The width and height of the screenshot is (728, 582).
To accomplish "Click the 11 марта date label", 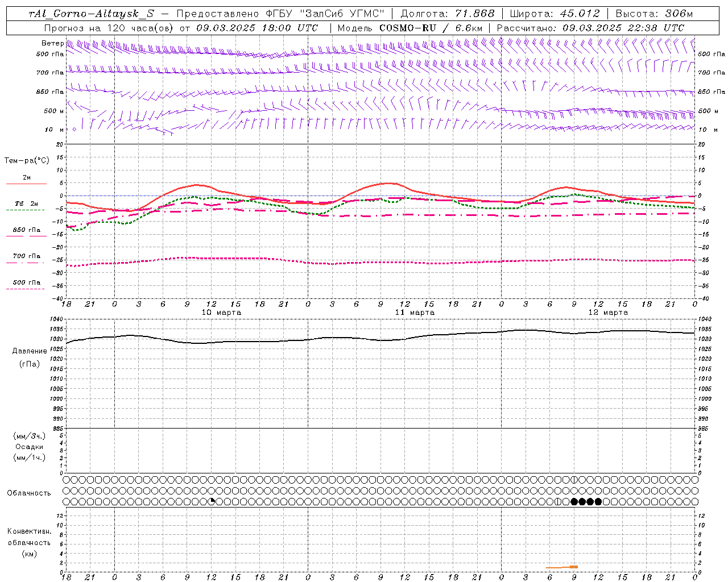I will [x=415, y=313].
